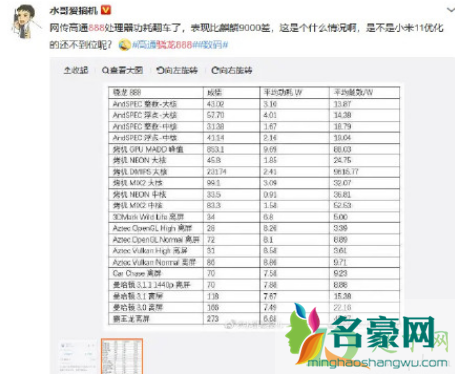Open the username 水哥爱搞机 profile
455x374 pixels.
point(74,11)
